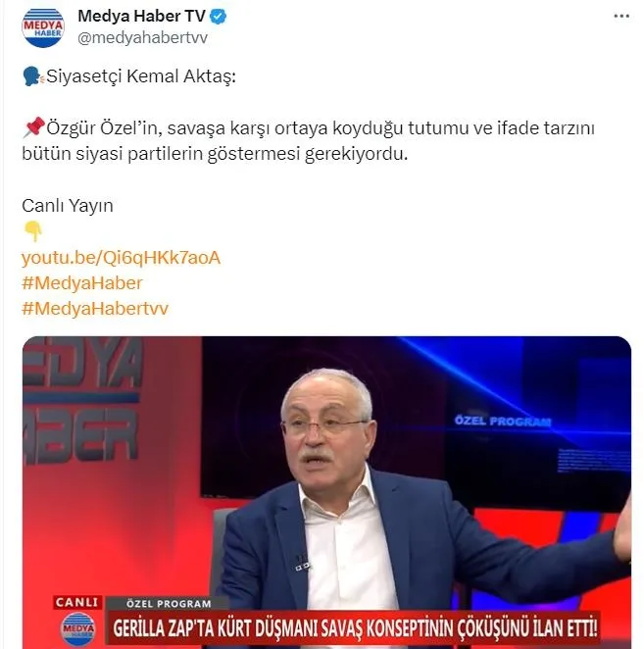Click the speaking head emoji
The height and width of the screenshot is (649, 644).
[x=32, y=76]
